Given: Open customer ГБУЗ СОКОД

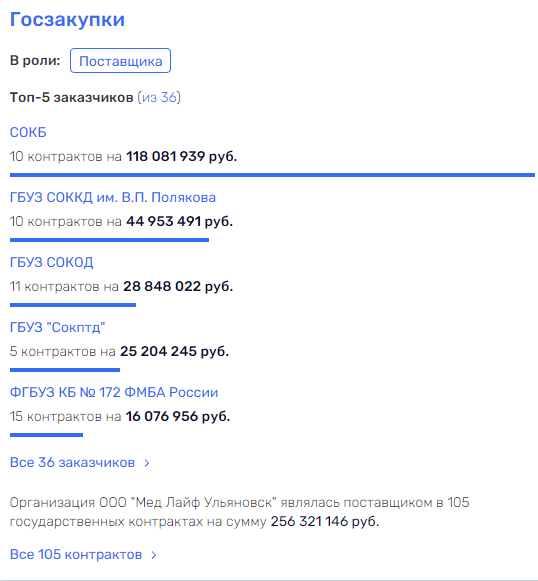Looking at the screenshot, I should tap(52, 262).
